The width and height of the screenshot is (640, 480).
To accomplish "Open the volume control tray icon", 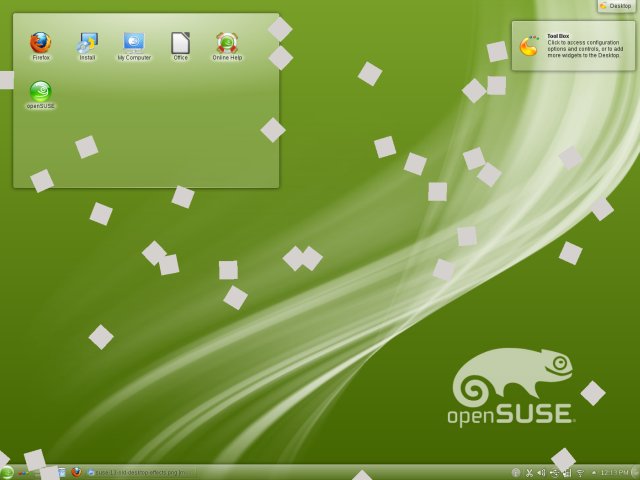I will coord(542,473).
